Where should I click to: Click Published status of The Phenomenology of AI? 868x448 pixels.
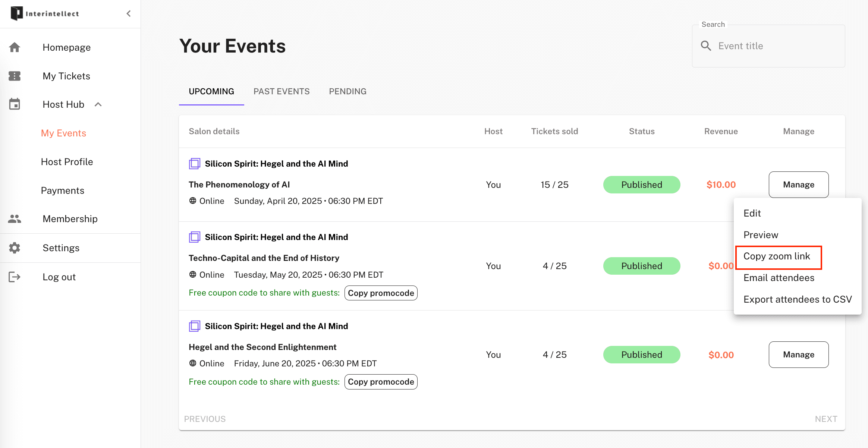coord(642,184)
